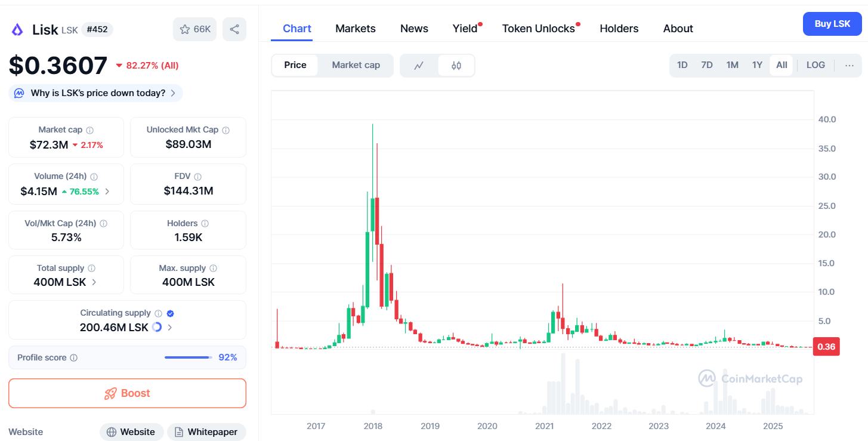
Task: Select the 1Y time range
Action: [x=757, y=65]
